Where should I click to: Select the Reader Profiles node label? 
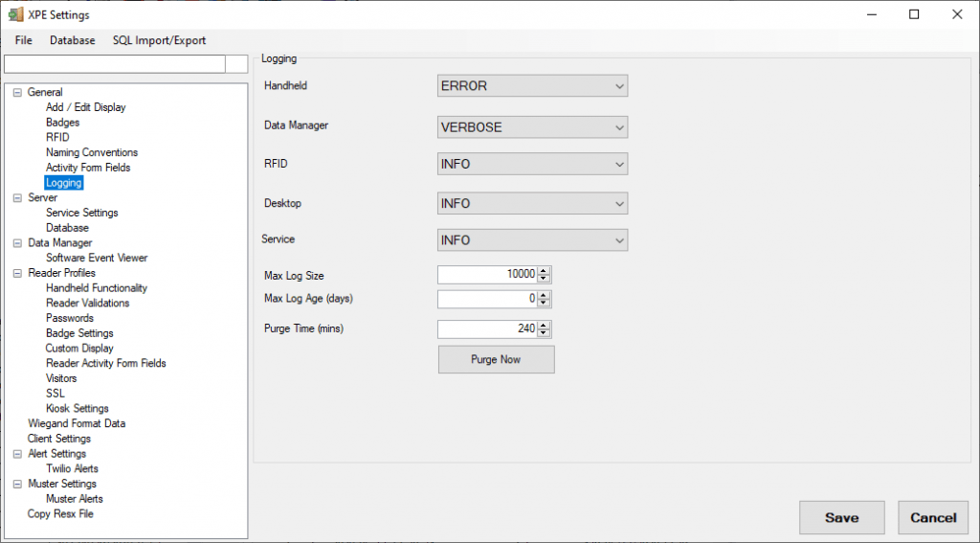pos(62,273)
